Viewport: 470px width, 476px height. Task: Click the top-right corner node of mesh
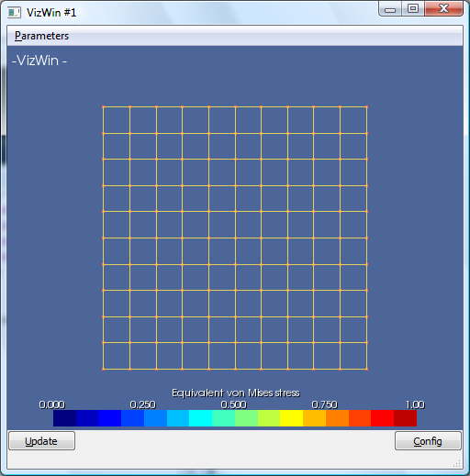pyautogui.click(x=366, y=106)
